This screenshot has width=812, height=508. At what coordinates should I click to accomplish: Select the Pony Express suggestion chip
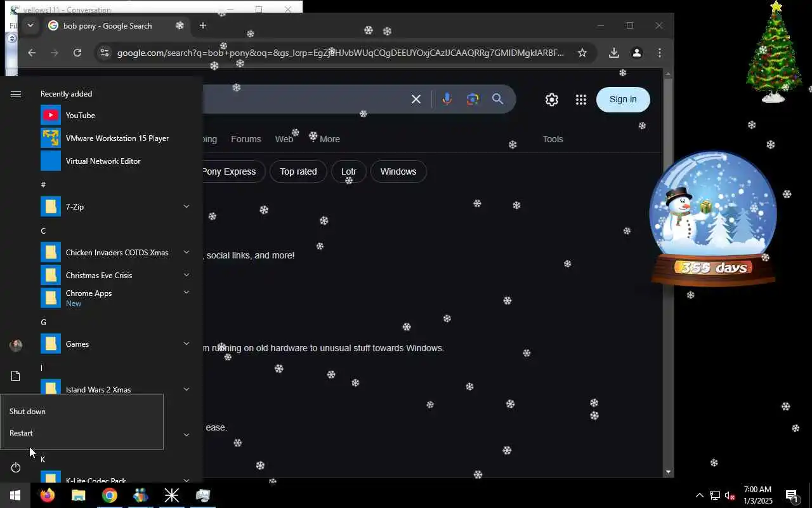[x=229, y=171]
